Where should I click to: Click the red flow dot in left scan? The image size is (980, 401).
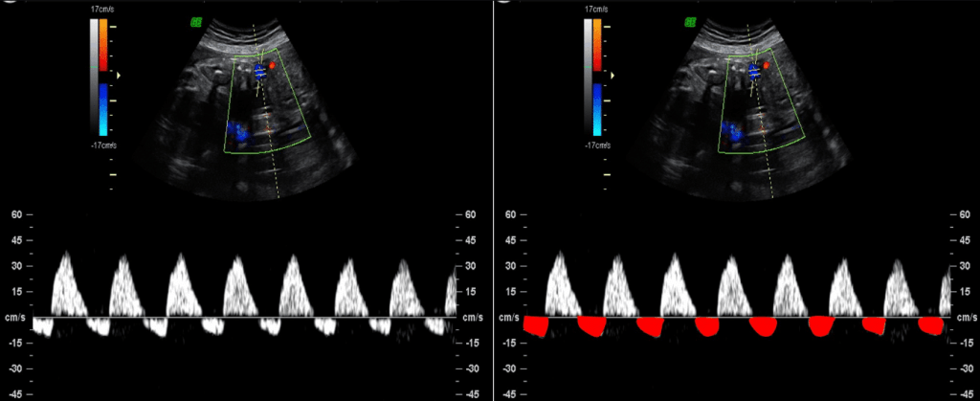[273, 65]
